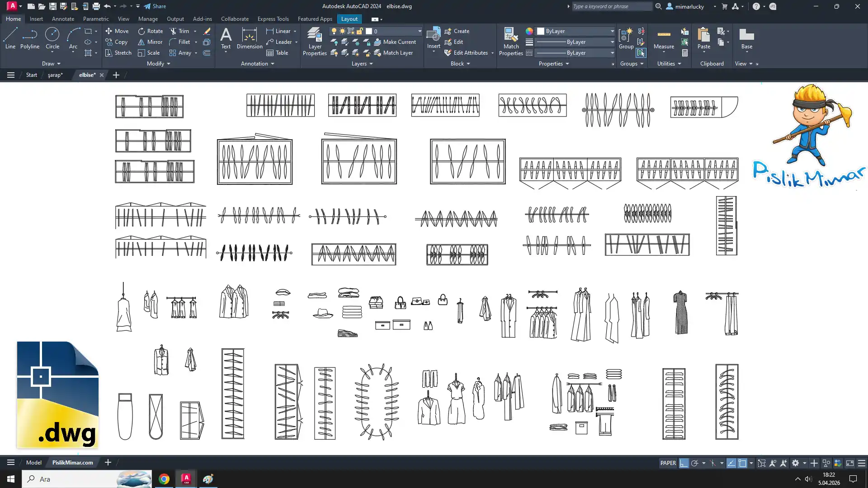Switch to the Model layout tab

tap(33, 463)
